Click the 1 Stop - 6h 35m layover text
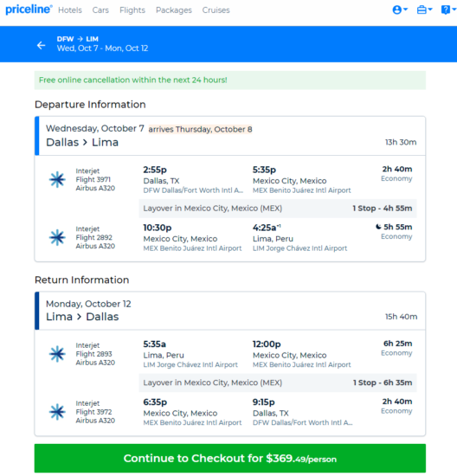 point(383,383)
